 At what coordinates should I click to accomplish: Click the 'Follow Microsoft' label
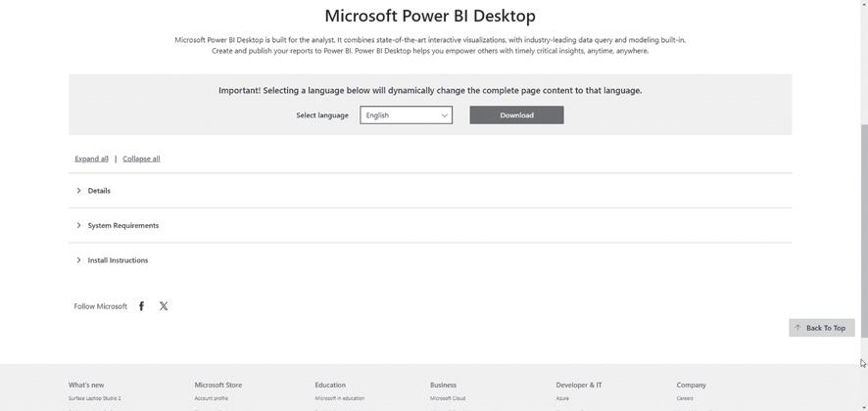pyautogui.click(x=100, y=306)
